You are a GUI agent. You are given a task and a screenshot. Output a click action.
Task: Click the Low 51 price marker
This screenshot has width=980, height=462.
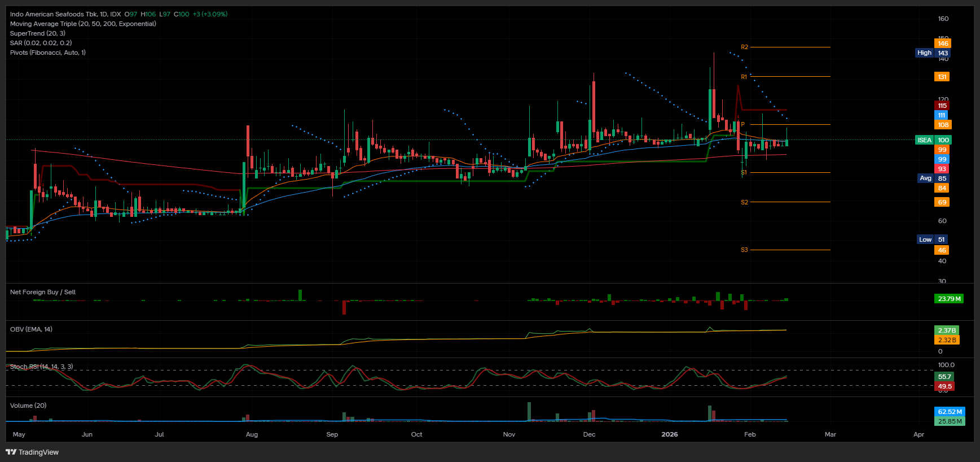click(932, 239)
